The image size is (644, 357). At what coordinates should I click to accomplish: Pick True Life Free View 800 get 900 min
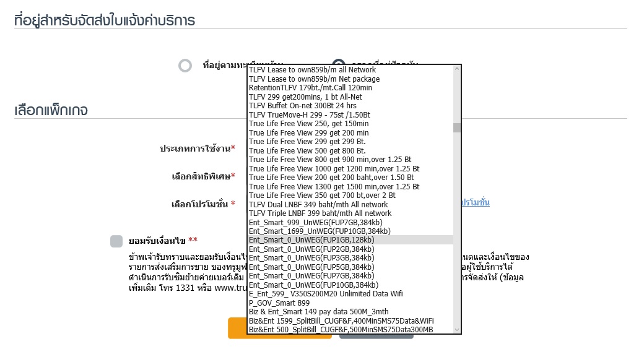pos(350,159)
